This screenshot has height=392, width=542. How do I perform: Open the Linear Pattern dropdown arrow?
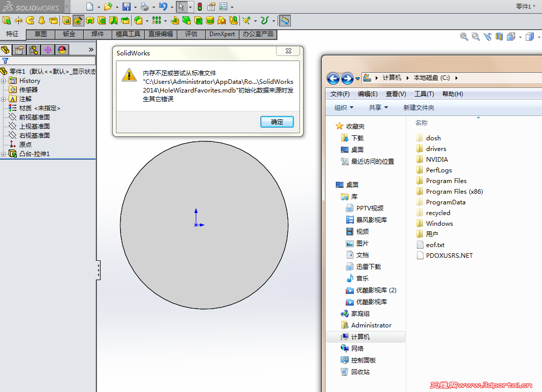165,21
